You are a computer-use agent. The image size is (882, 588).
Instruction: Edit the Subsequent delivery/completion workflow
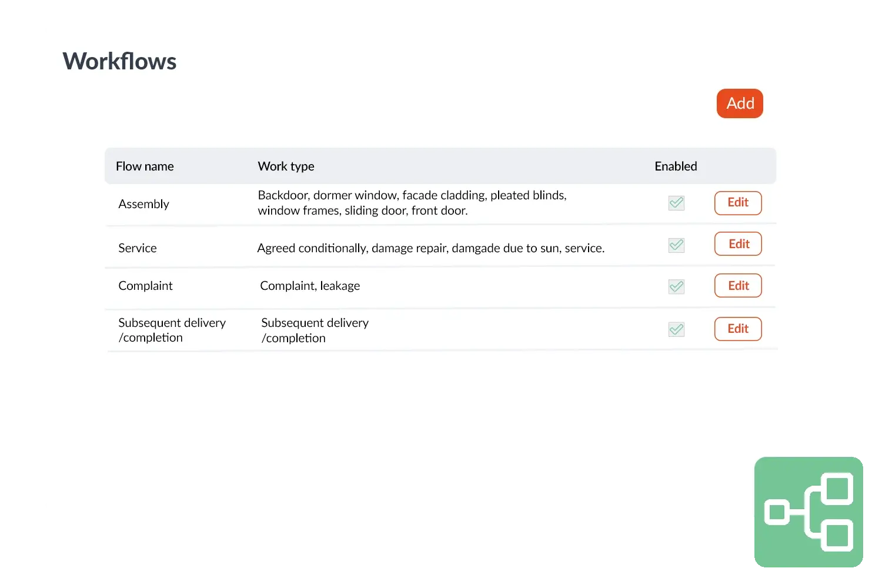coord(737,329)
